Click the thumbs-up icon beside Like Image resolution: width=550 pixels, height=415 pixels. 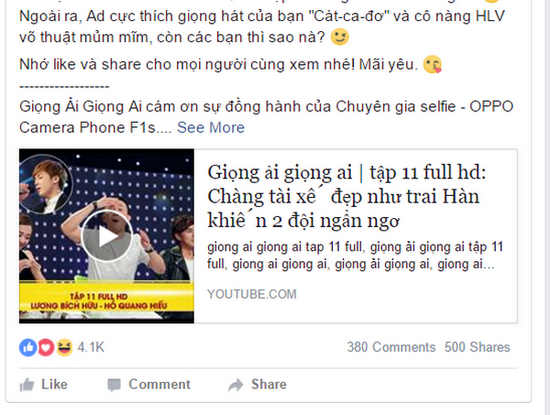[27, 385]
